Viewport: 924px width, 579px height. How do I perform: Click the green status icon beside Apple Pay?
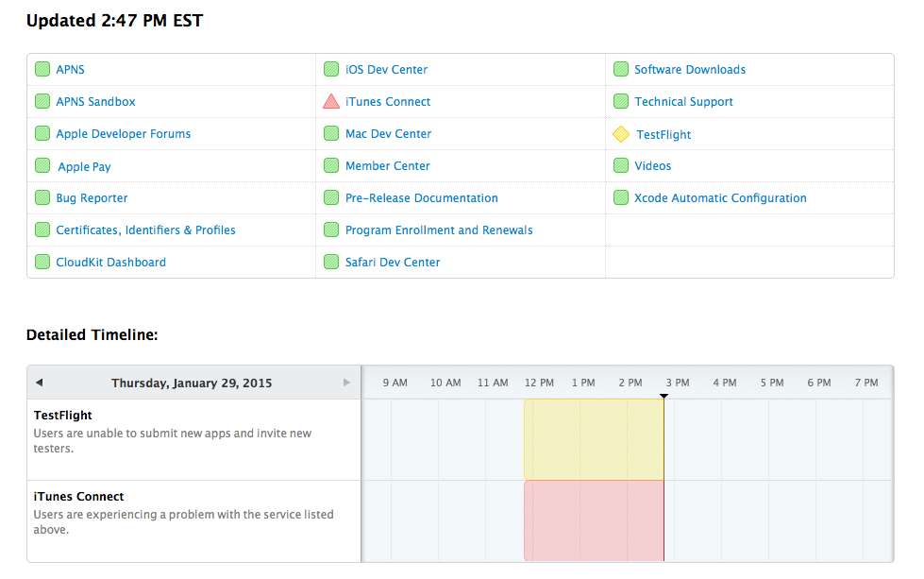tap(42, 165)
